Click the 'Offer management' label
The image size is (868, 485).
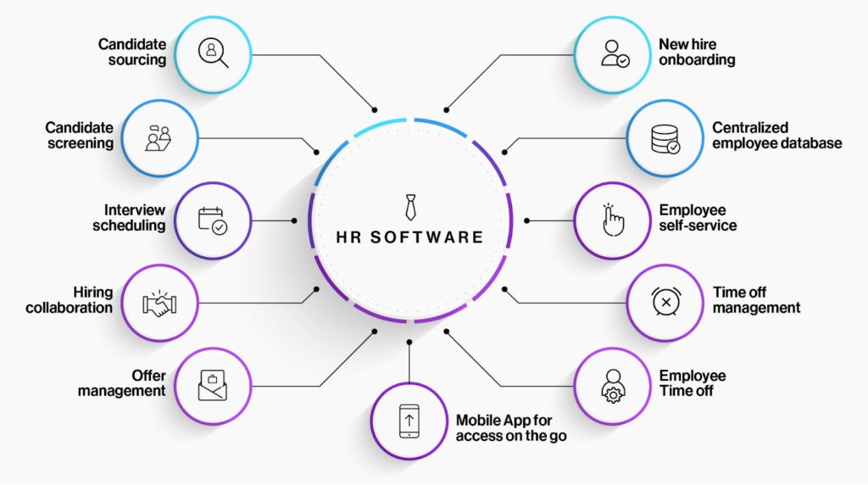pos(122,383)
